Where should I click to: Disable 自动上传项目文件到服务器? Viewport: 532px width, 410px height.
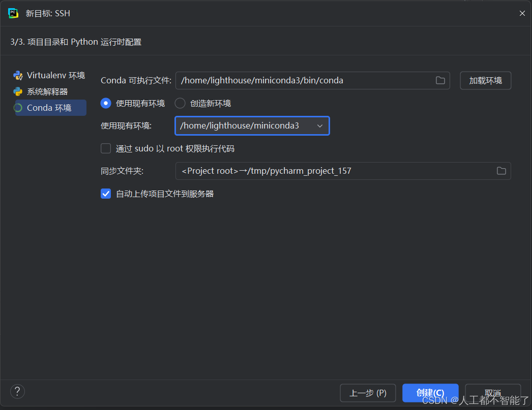105,194
